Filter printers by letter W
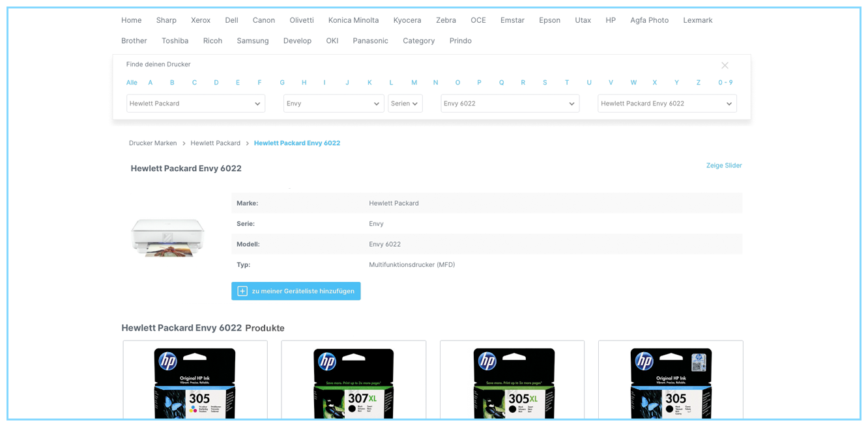The image size is (868, 427). point(633,83)
